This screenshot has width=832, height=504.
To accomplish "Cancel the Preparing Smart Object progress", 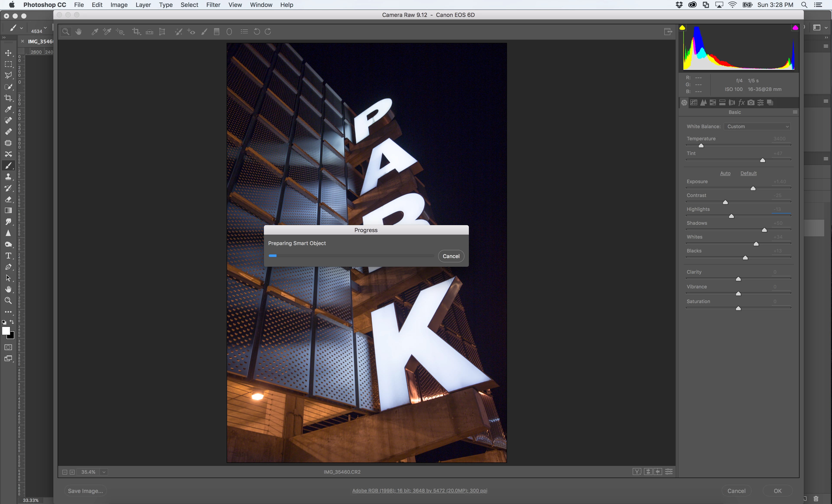I will tap(451, 256).
